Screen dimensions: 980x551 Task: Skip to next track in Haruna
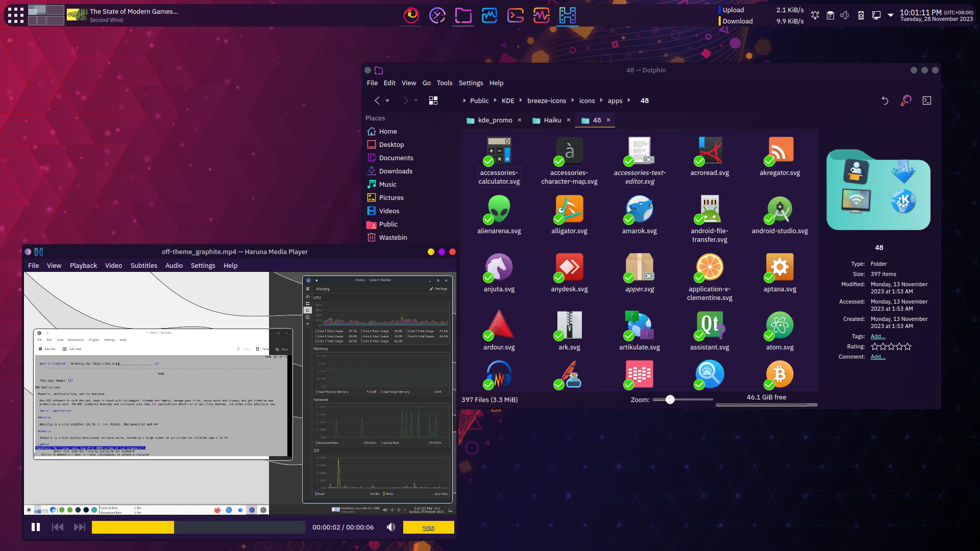tap(80, 527)
